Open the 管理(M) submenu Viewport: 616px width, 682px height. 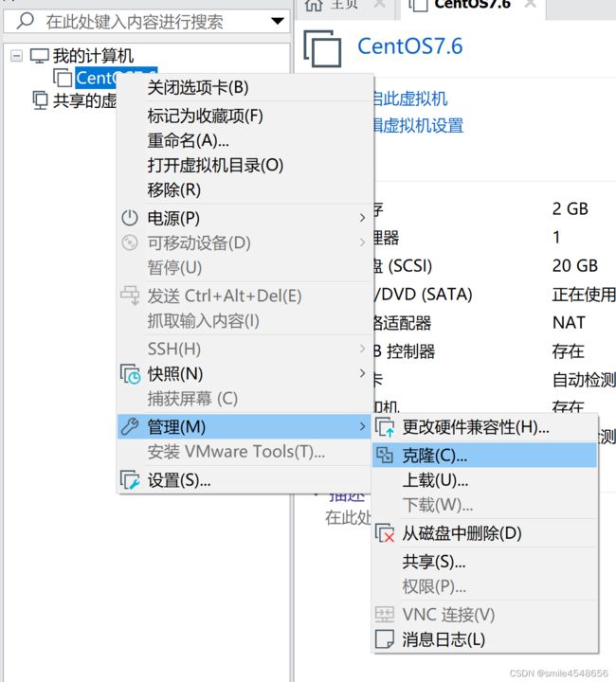click(245, 426)
